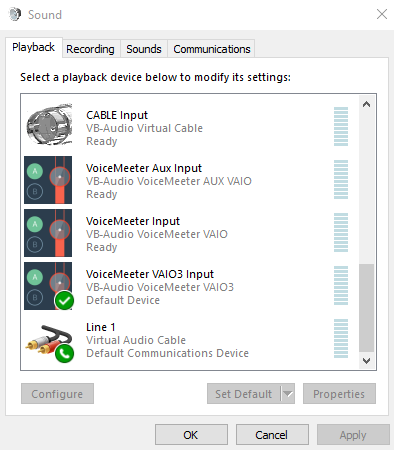Click the scroll down arrow in device list
The height and width of the screenshot is (450, 394).
tap(366, 361)
